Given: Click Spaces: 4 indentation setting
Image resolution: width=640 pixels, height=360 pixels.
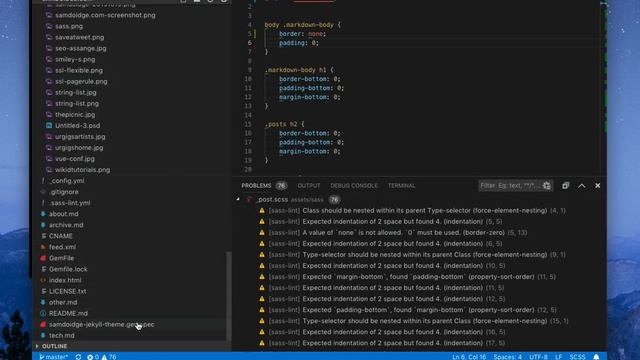Looking at the screenshot, I should [x=507, y=357].
